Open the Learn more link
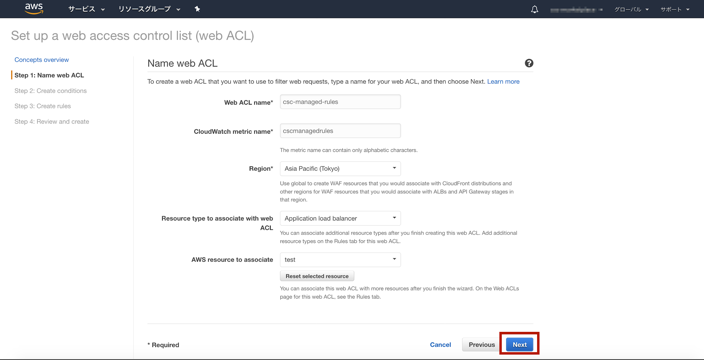The width and height of the screenshot is (704, 360). tap(503, 82)
